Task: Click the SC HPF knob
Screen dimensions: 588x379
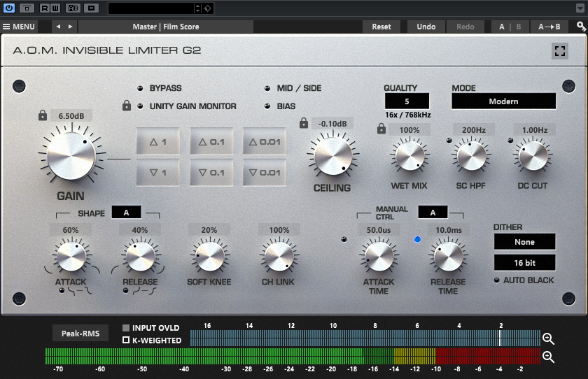Action: (x=472, y=156)
